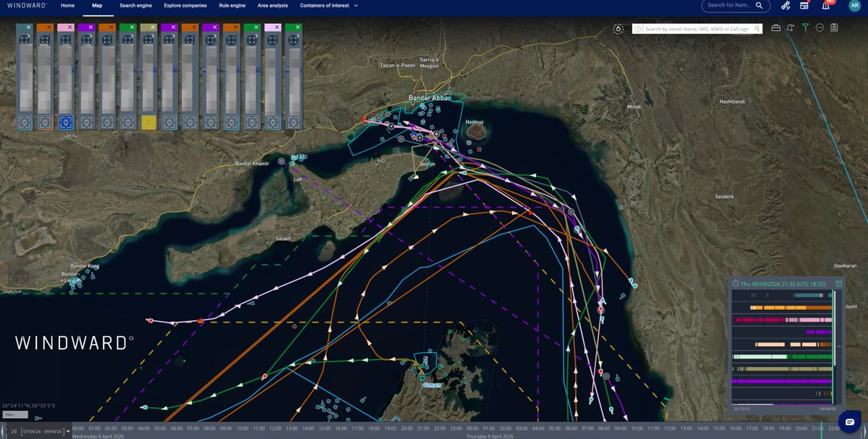Open the Area analysis tab
The height and width of the screenshot is (439, 868).
pyautogui.click(x=273, y=6)
